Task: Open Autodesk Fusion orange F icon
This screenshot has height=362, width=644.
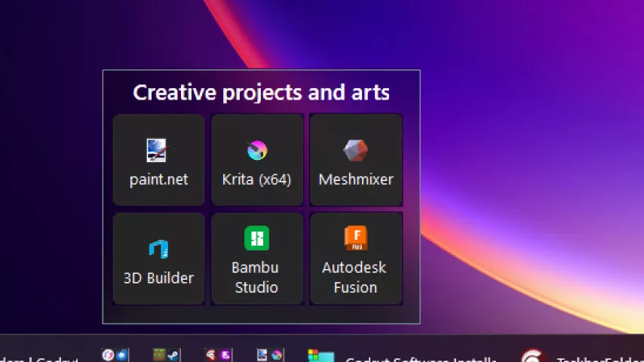Action: tap(355, 238)
